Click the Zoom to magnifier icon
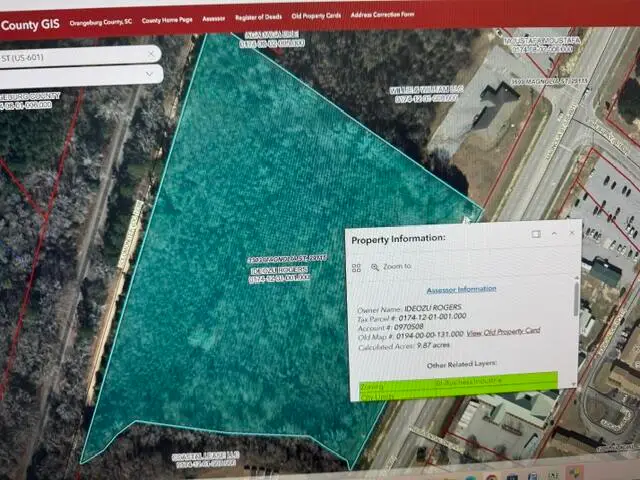 point(375,267)
